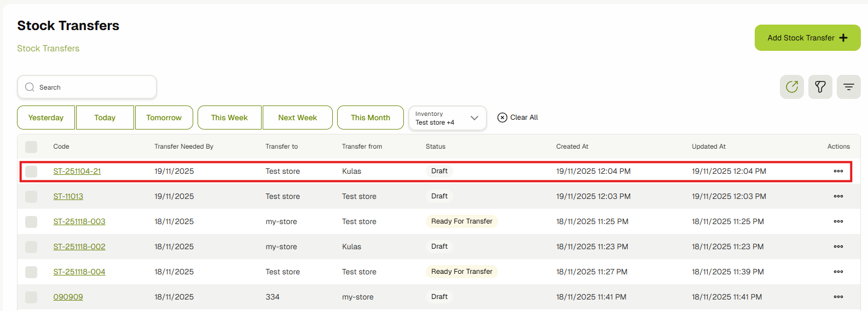Click the Clear All circled X icon
868x311 pixels.
click(x=502, y=118)
